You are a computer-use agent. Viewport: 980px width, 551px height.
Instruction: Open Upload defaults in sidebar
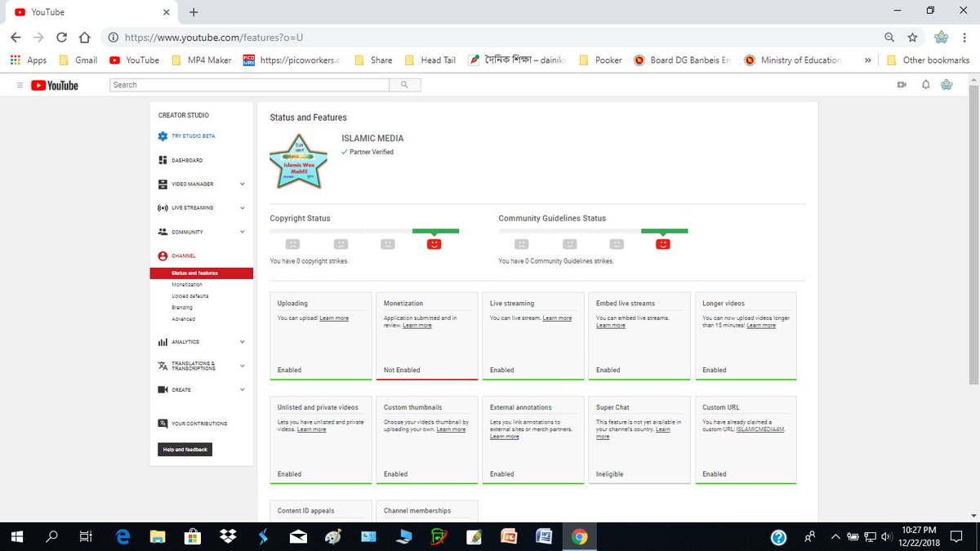coord(189,296)
